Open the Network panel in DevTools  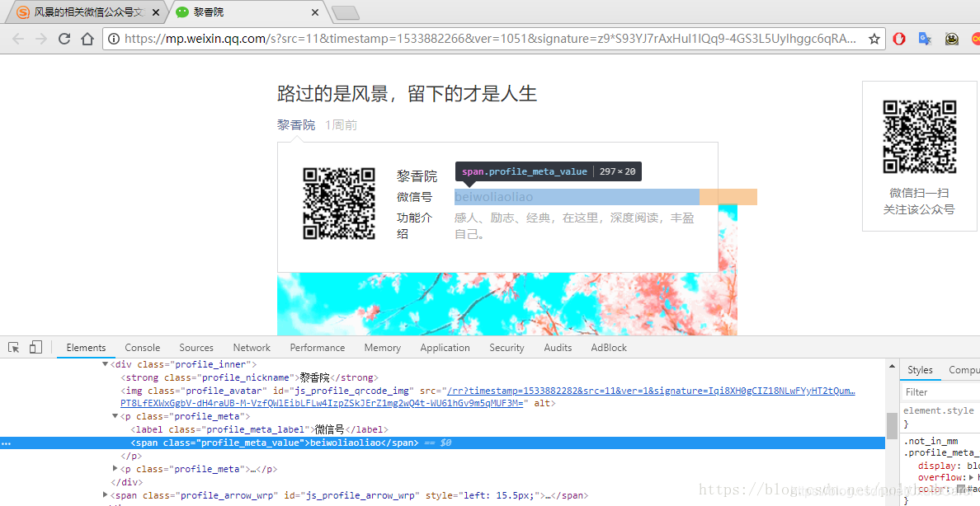click(251, 347)
